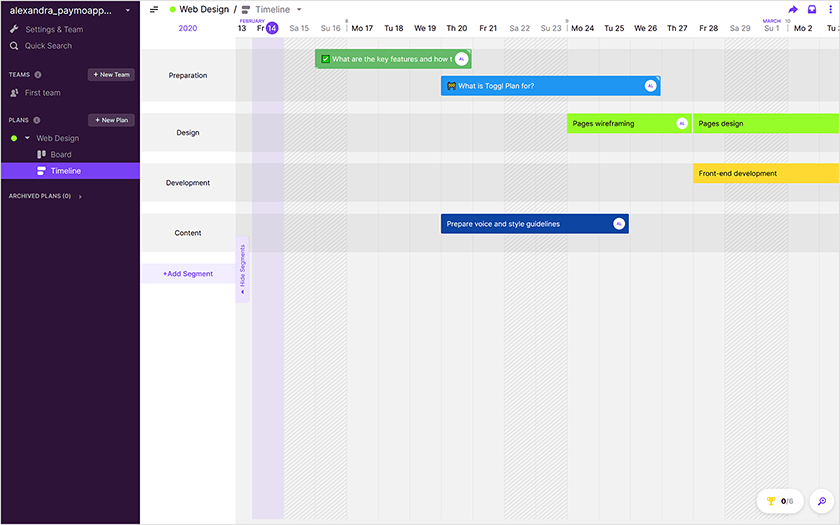Select the Timeline view in sidebar
This screenshot has height=525, width=840.
70,171
